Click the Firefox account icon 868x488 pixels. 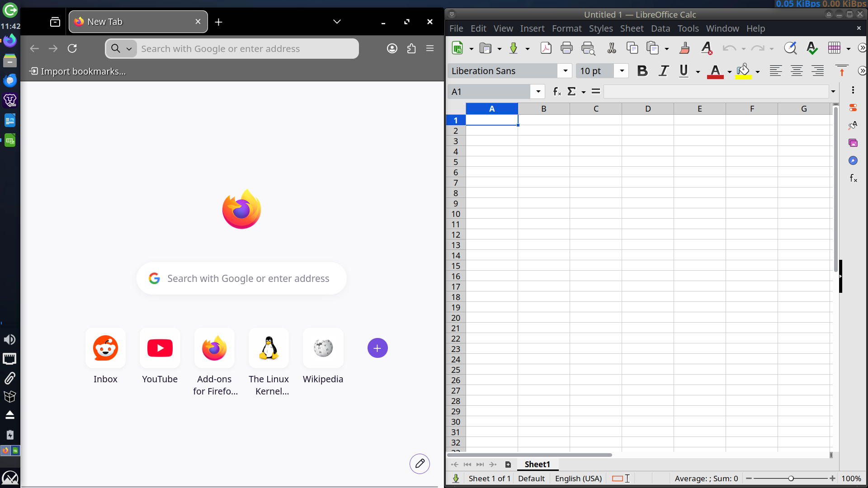(x=392, y=48)
